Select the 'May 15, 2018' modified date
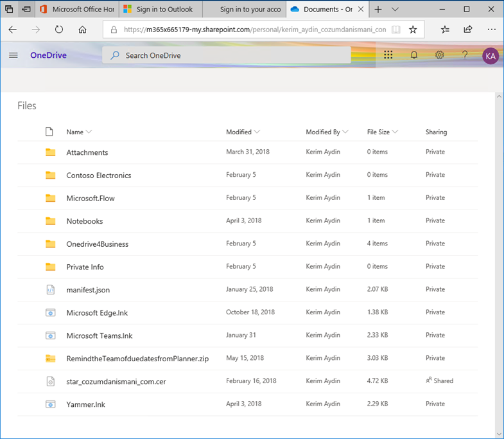504x439 pixels. pyautogui.click(x=245, y=358)
